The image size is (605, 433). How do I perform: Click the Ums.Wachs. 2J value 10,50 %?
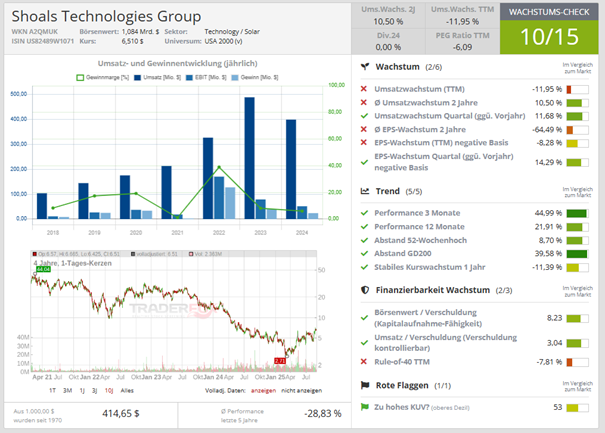coord(388,22)
